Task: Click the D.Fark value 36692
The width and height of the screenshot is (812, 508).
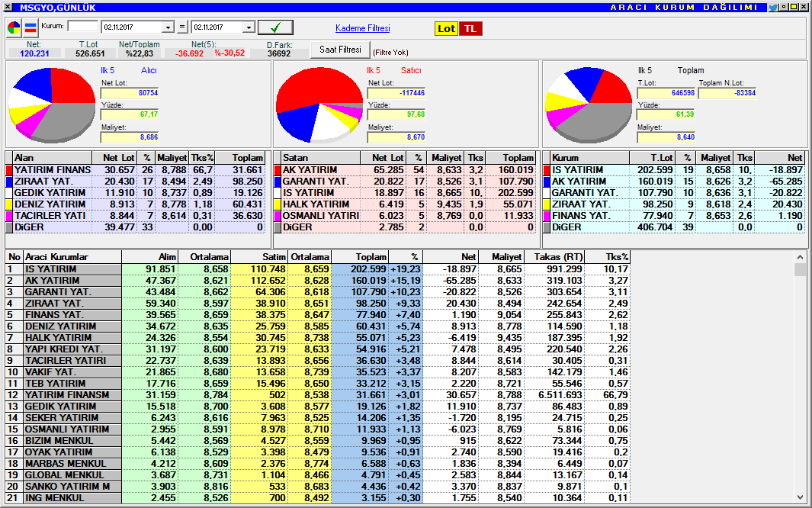Action: [279, 53]
